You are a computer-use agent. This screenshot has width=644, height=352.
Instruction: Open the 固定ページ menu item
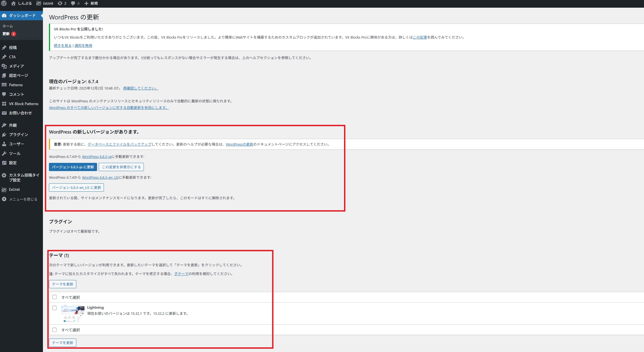(x=18, y=76)
